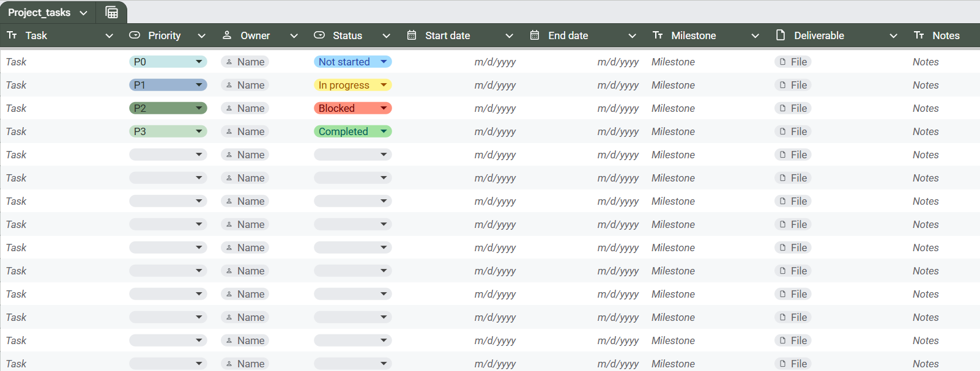Open the In progress status dropdown

click(353, 85)
